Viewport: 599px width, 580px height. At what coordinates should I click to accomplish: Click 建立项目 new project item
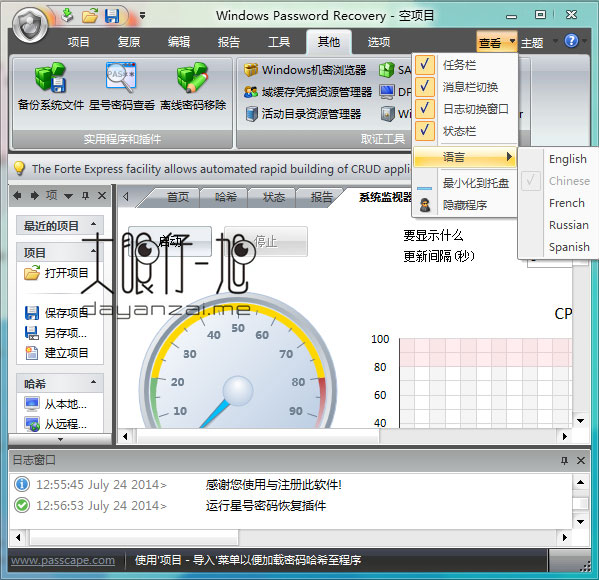pyautogui.click(x=56, y=353)
